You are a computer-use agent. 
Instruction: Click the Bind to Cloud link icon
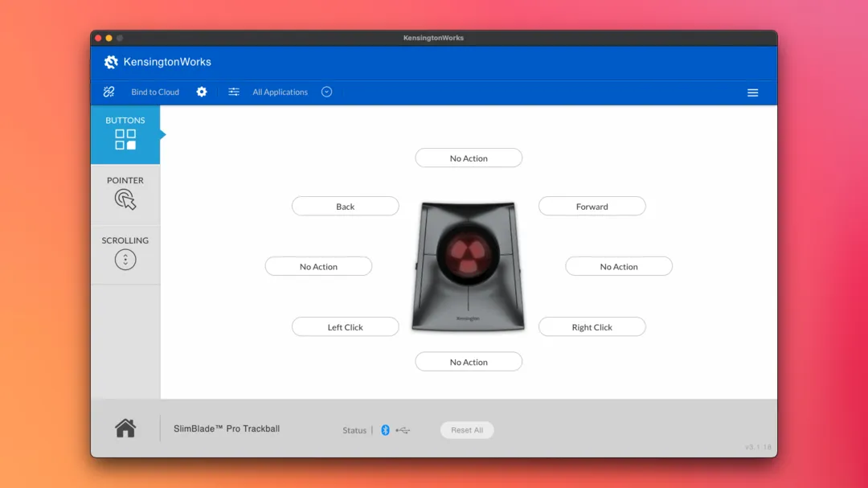109,92
